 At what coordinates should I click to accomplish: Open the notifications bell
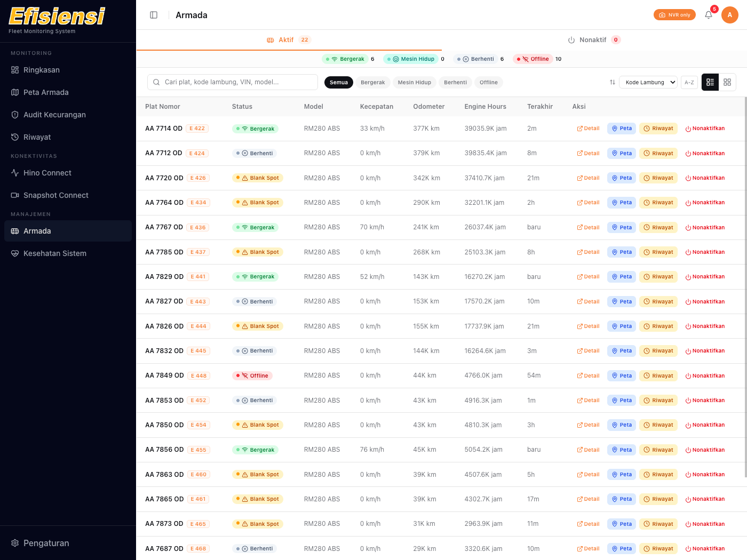pyautogui.click(x=709, y=15)
